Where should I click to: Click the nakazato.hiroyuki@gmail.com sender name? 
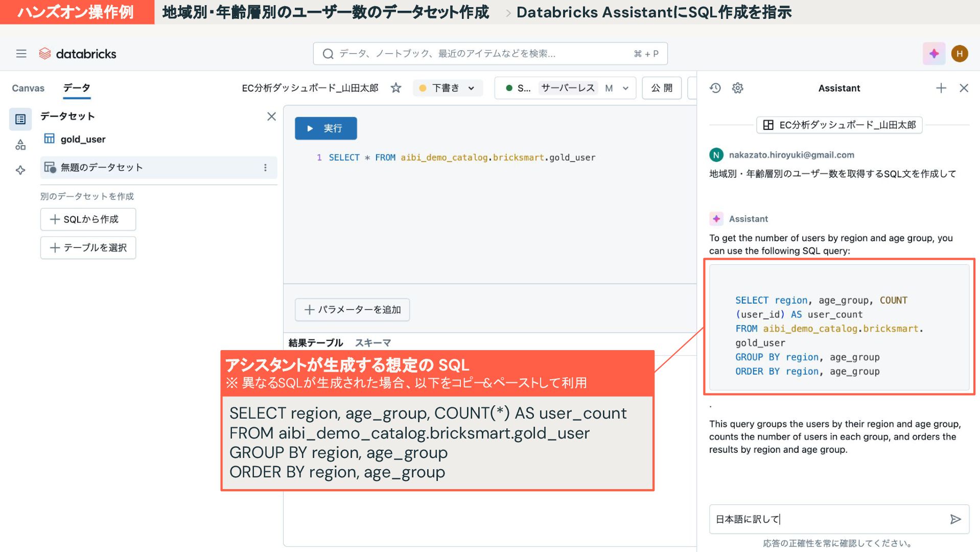point(791,155)
